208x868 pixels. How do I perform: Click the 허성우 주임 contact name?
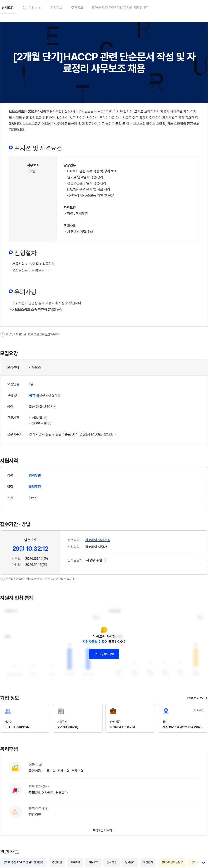pos(94,560)
